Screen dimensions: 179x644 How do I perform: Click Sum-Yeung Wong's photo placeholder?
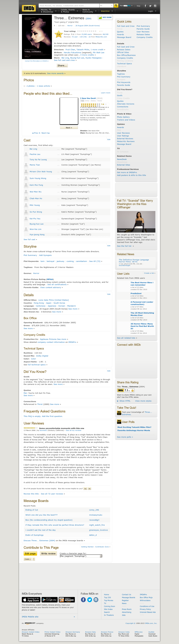(26, 179)
